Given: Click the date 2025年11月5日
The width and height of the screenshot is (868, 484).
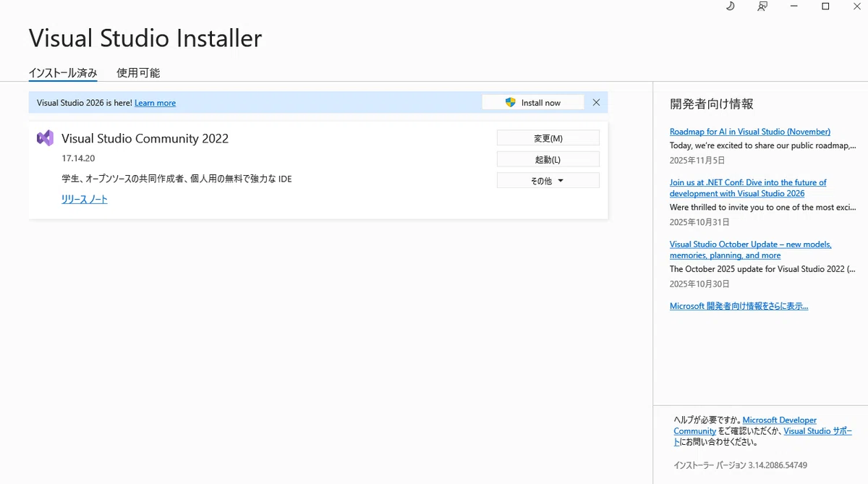Looking at the screenshot, I should tap(697, 161).
